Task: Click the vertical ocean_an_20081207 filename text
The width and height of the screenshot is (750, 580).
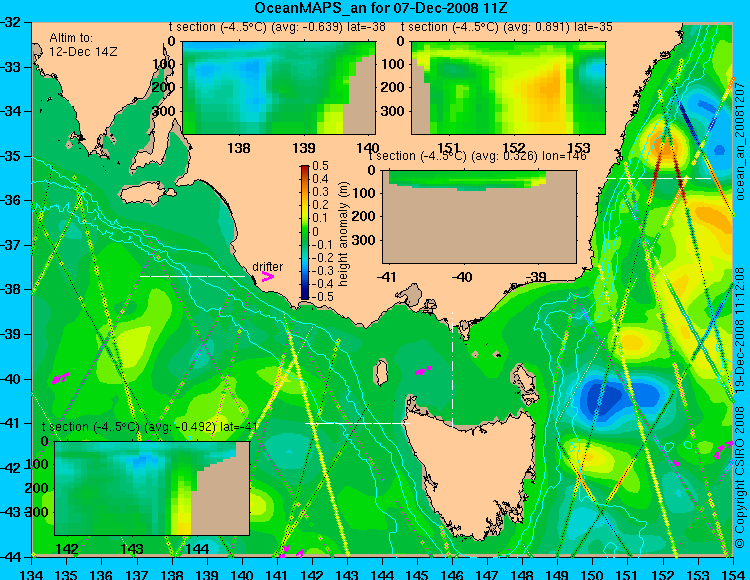Action: click(x=740, y=141)
